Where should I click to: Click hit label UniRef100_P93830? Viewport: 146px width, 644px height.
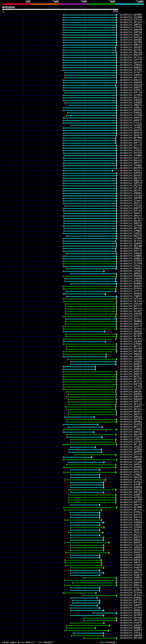coord(131,289)
